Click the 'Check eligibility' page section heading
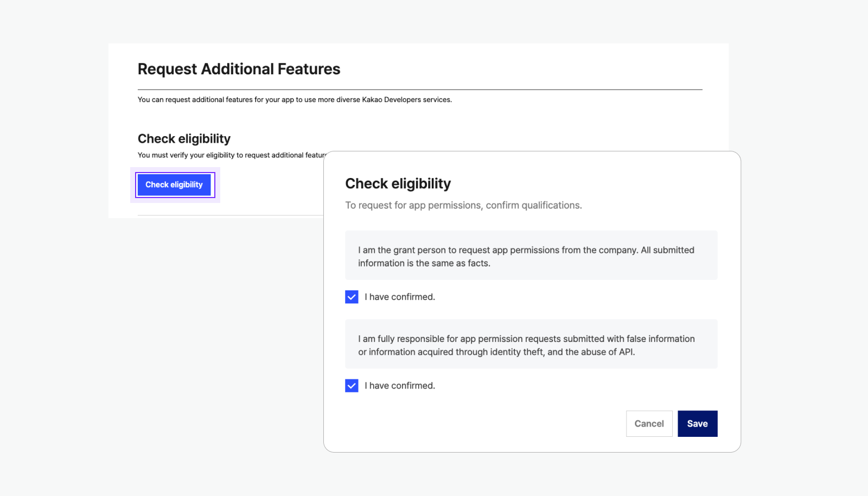Image resolution: width=868 pixels, height=496 pixels. click(x=184, y=139)
